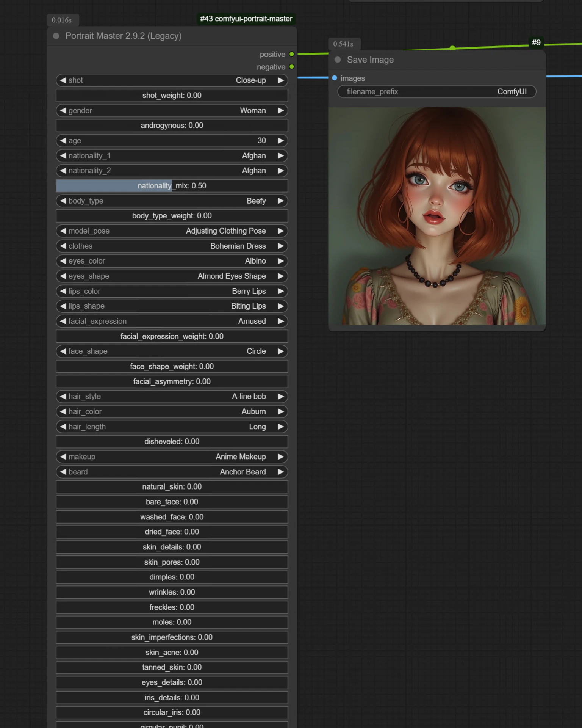Click previous arrow on hair_length

tap(63, 427)
